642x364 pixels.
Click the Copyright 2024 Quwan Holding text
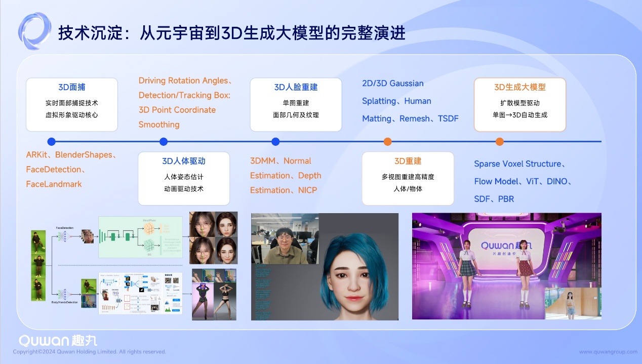point(90,352)
